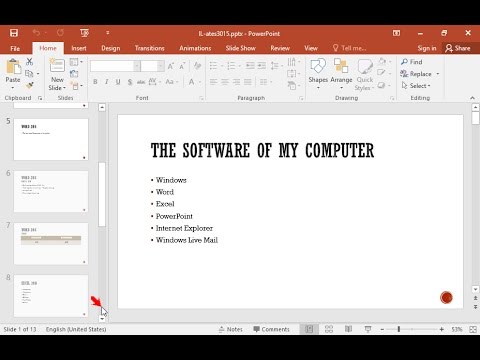Open Font Color dropdown arrow

pyautogui.click(x=200, y=82)
